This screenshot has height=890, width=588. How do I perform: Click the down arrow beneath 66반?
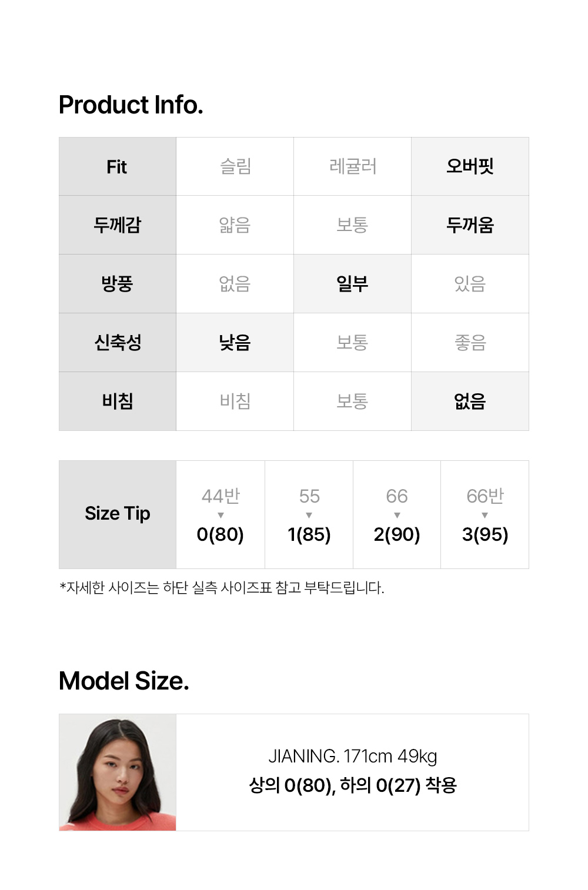click(x=485, y=516)
